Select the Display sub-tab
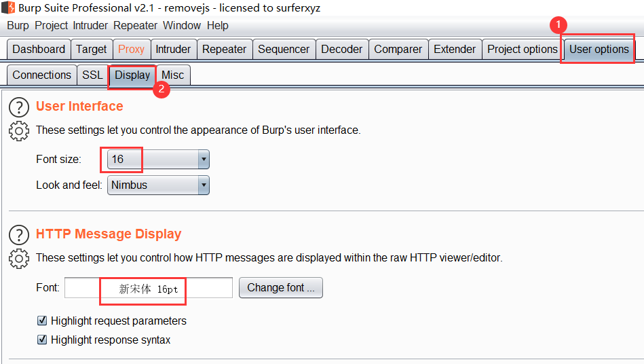 pyautogui.click(x=132, y=75)
